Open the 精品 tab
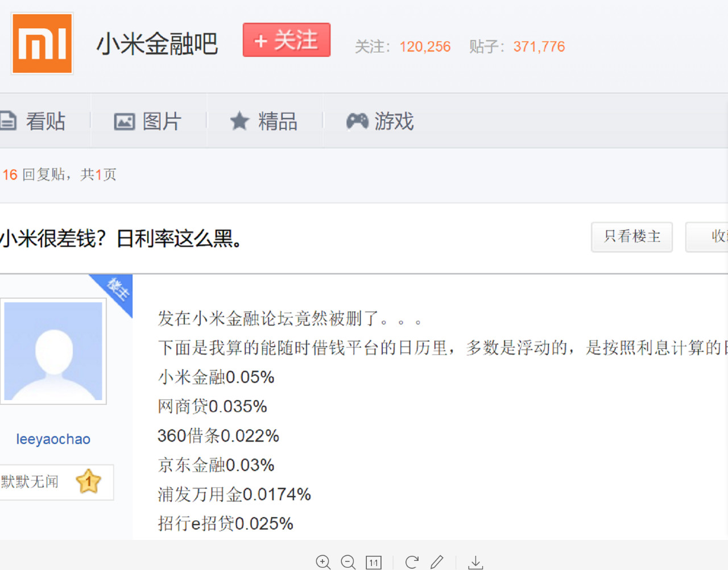The width and height of the screenshot is (728, 570). [263, 121]
